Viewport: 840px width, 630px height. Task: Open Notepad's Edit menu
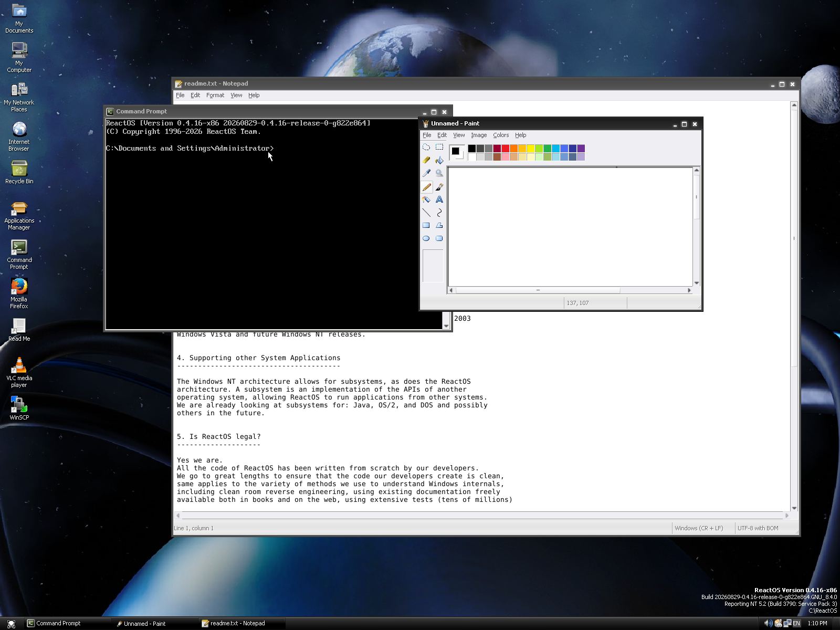pos(195,95)
